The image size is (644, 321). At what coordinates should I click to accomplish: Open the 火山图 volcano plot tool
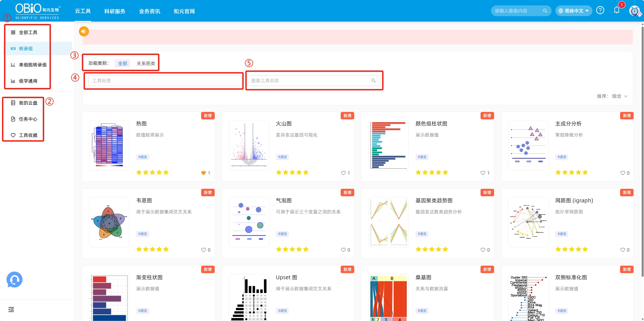tap(283, 123)
